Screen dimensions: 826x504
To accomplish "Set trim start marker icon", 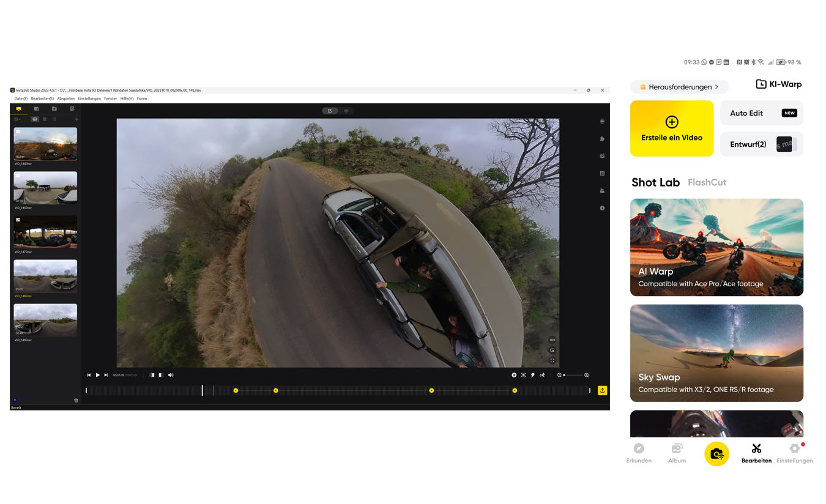I will (x=152, y=375).
